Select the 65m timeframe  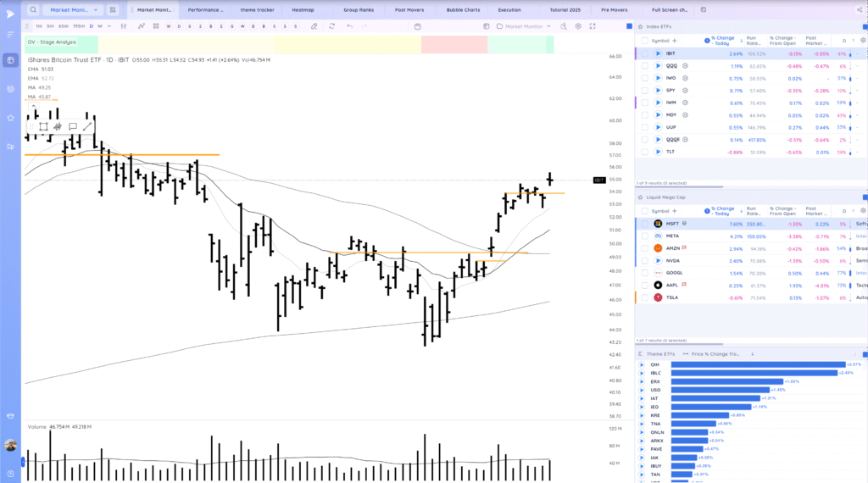pyautogui.click(x=64, y=26)
